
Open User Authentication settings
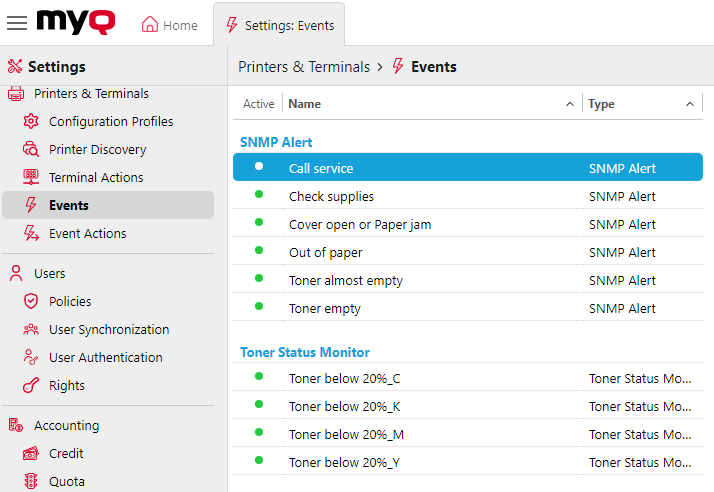pos(105,358)
